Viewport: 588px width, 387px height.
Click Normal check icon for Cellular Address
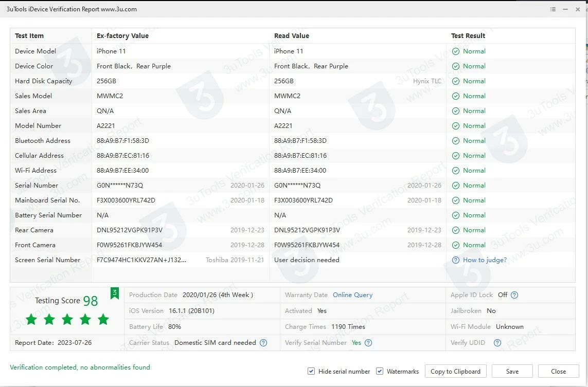click(456, 156)
